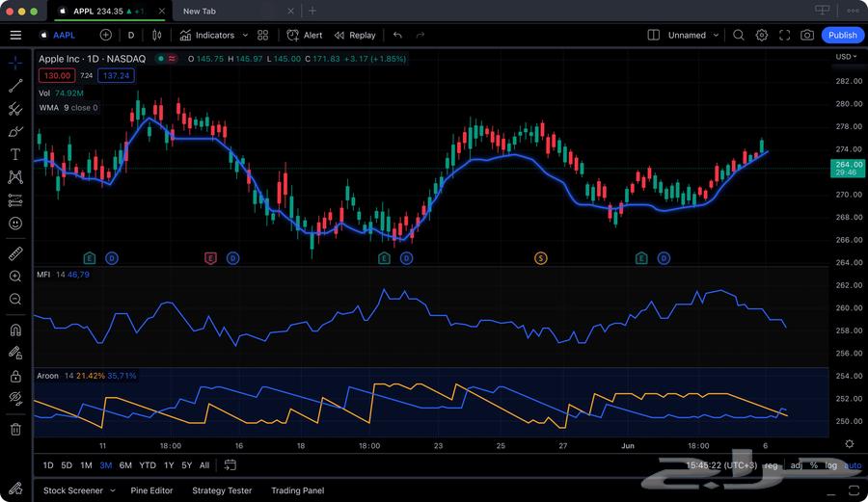Open the Pine Editor tab

pyautogui.click(x=151, y=490)
